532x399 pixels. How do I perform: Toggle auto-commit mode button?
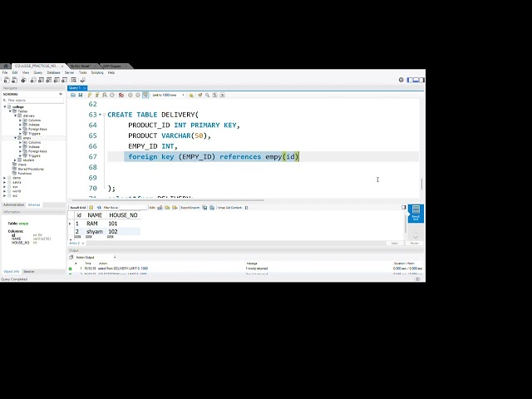pyautogui.click(x=145, y=95)
